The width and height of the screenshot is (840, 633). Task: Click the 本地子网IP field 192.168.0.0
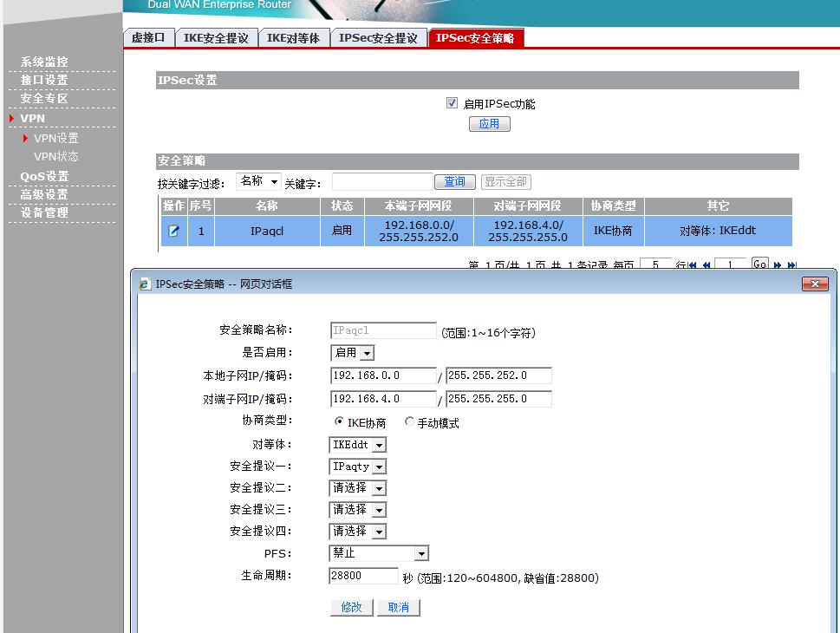pyautogui.click(x=383, y=375)
